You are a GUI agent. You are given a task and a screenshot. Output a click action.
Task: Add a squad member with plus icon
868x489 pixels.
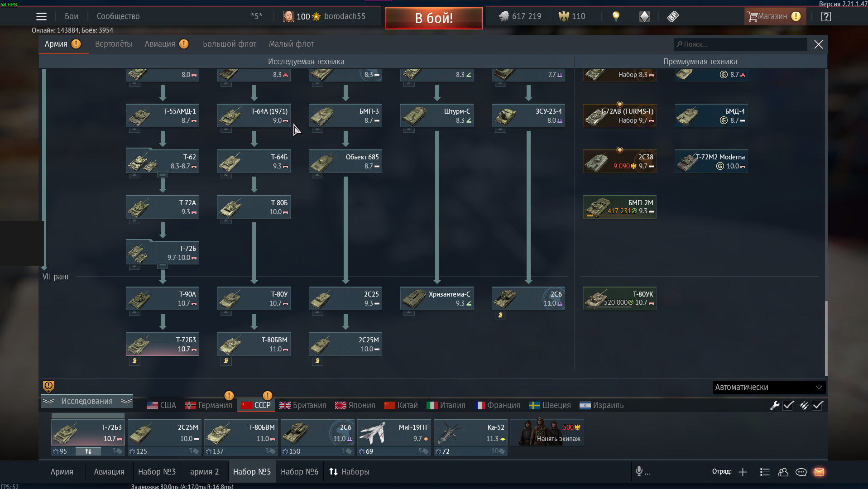(743, 472)
